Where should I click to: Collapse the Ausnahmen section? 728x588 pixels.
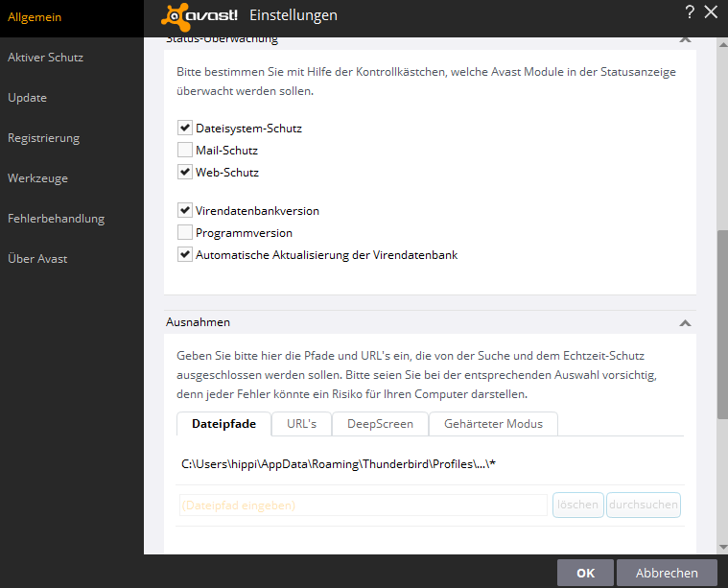[x=685, y=322]
